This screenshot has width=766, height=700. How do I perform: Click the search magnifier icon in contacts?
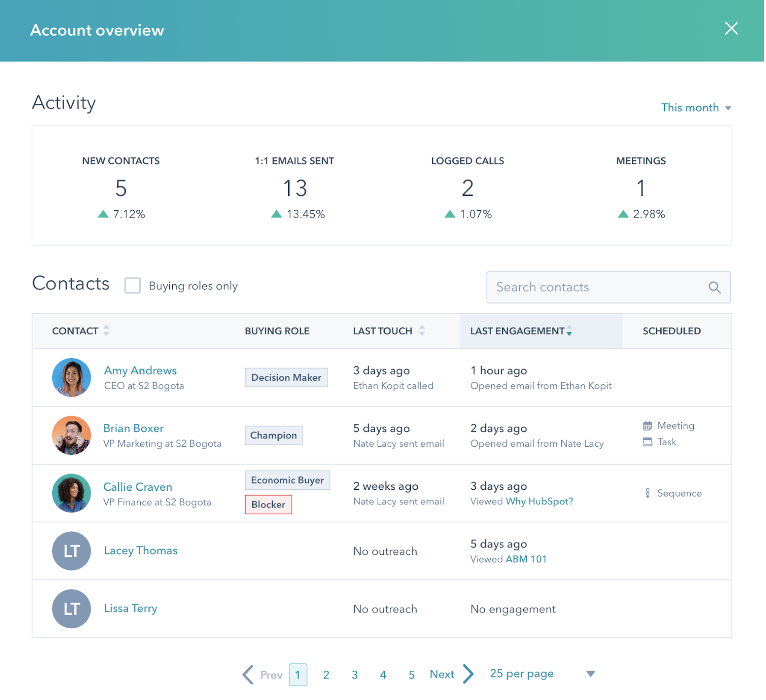point(714,287)
